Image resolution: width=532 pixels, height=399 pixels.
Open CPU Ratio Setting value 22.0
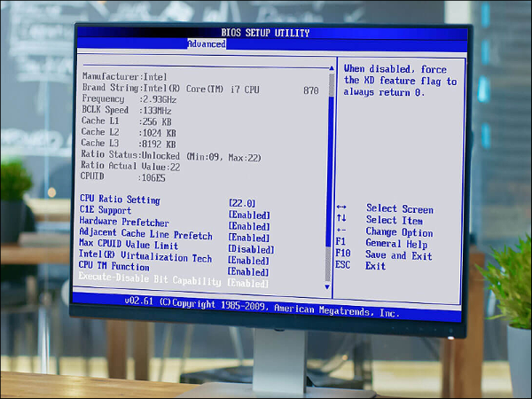(242, 203)
